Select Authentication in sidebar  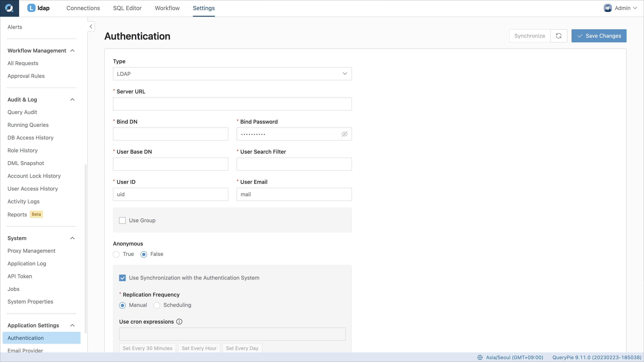point(42,338)
